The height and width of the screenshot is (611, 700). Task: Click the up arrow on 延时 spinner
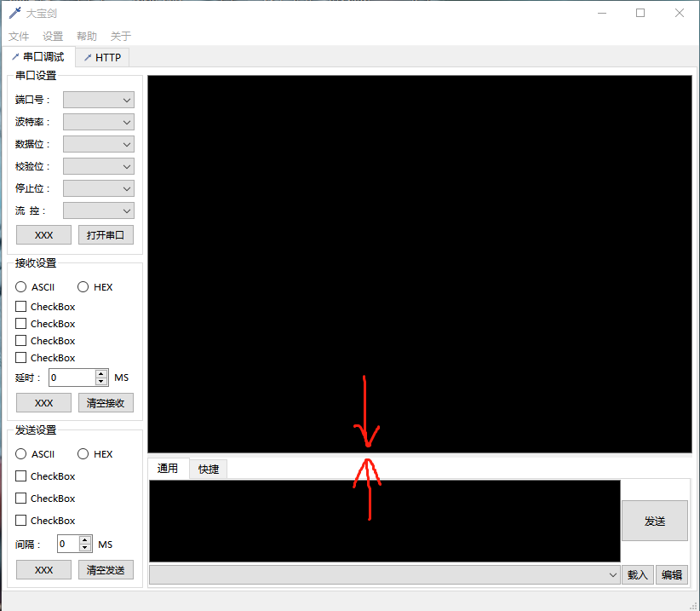pyautogui.click(x=100, y=373)
